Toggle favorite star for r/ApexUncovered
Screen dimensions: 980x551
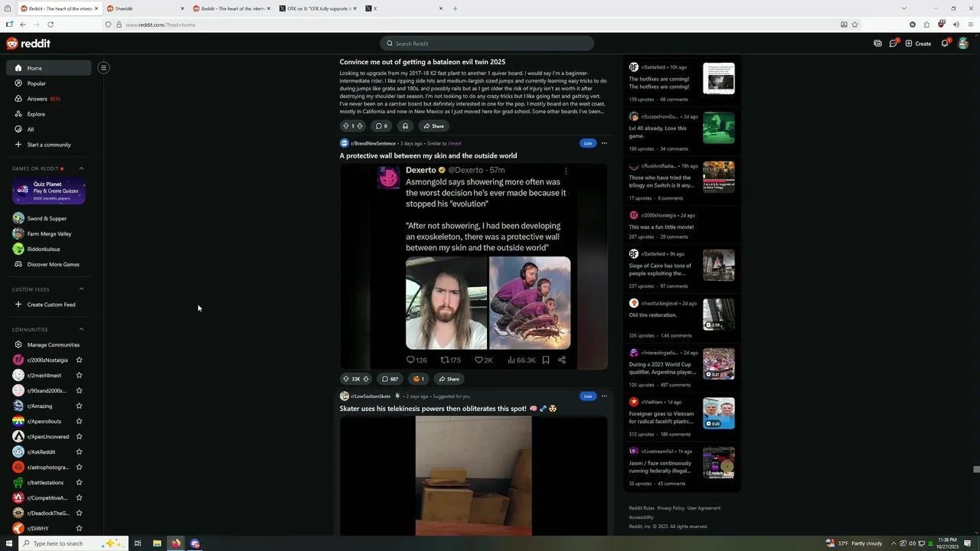(x=79, y=436)
